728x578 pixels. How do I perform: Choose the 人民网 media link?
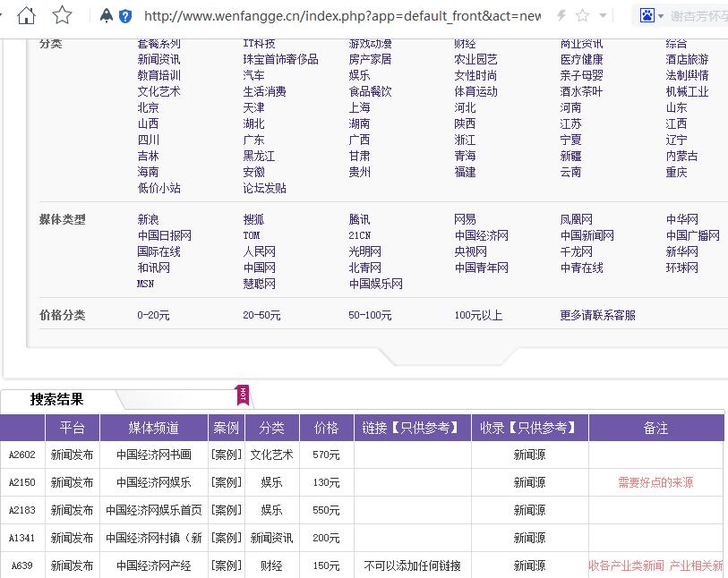click(x=259, y=251)
